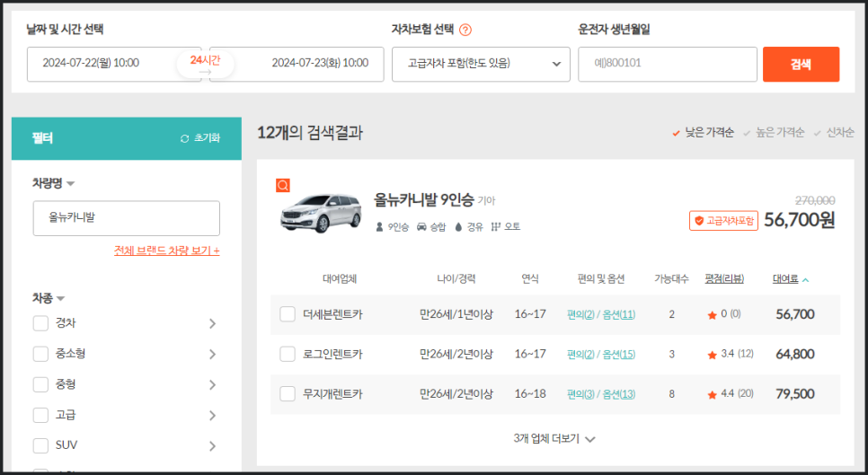Screen dimensions: 868x475
Task: Click the star rating icon for 무지개렌트카
Action: point(712,395)
